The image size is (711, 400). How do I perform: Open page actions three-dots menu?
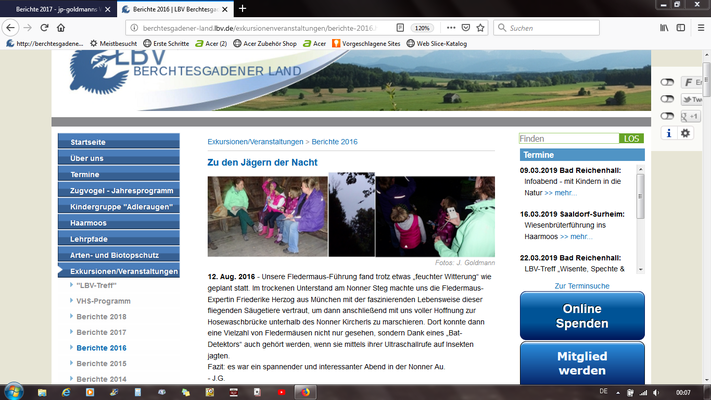tap(451, 28)
